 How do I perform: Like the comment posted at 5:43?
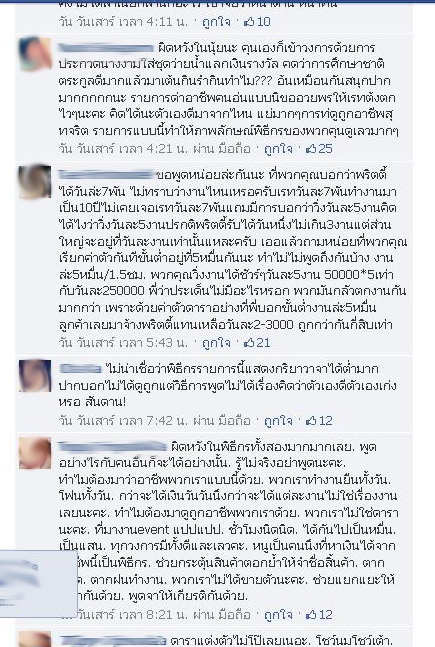216,342
